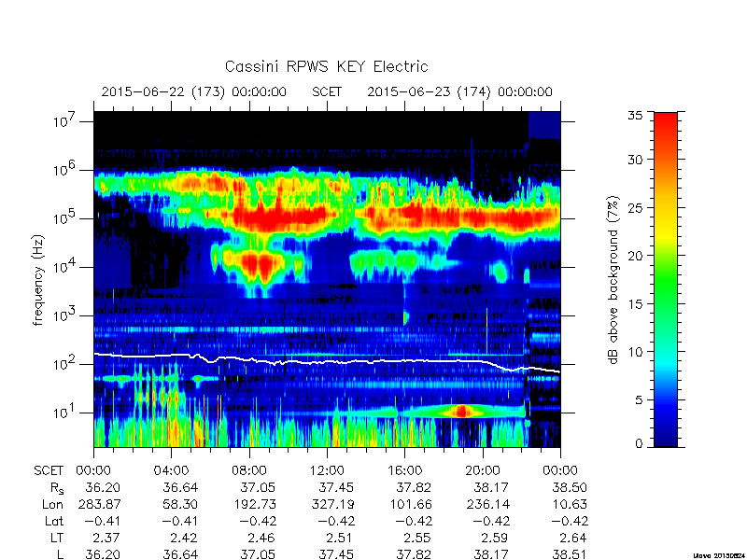
Task: Click the Lon value 192.73
Action: [x=254, y=504]
